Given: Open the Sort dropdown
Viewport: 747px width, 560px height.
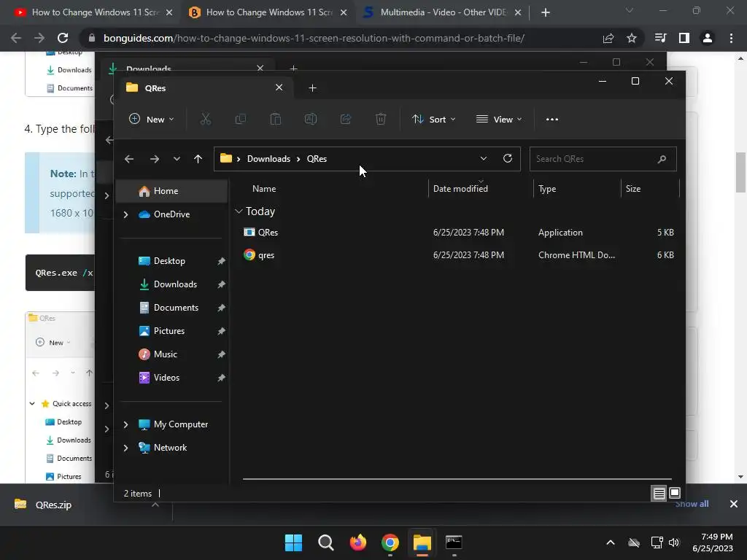Looking at the screenshot, I should [434, 119].
